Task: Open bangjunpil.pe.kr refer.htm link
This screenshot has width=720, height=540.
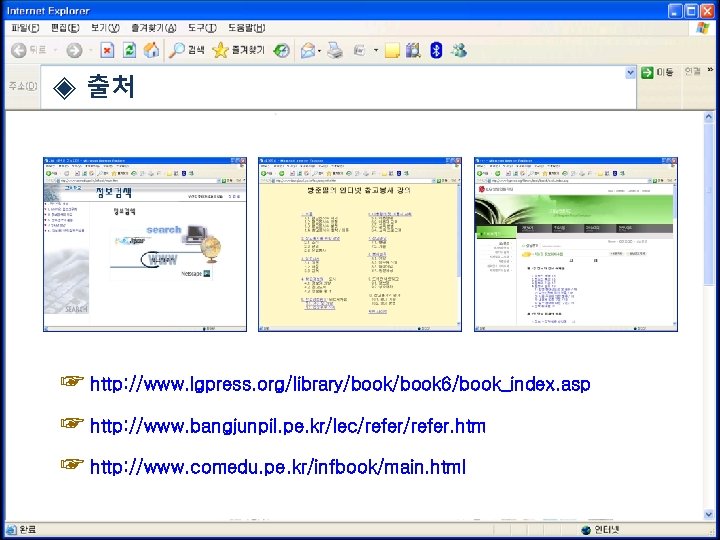Action: (x=288, y=426)
